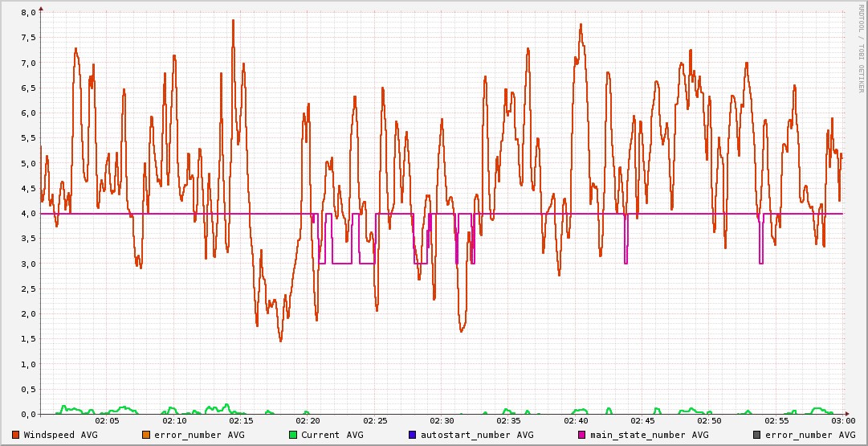Click the dark gray error_number legend swatch
The height and width of the screenshot is (446, 868).
click(757, 435)
